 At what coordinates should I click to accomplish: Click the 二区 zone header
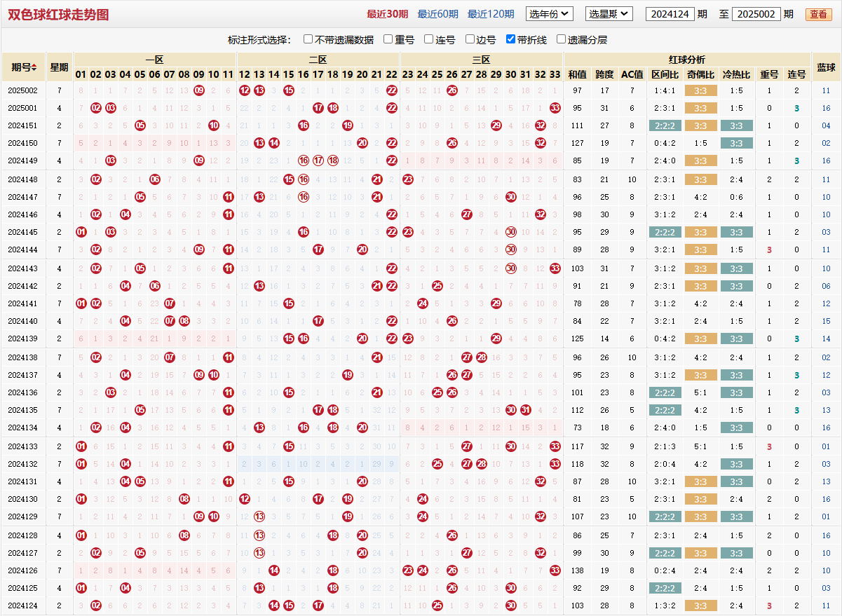pyautogui.click(x=318, y=60)
